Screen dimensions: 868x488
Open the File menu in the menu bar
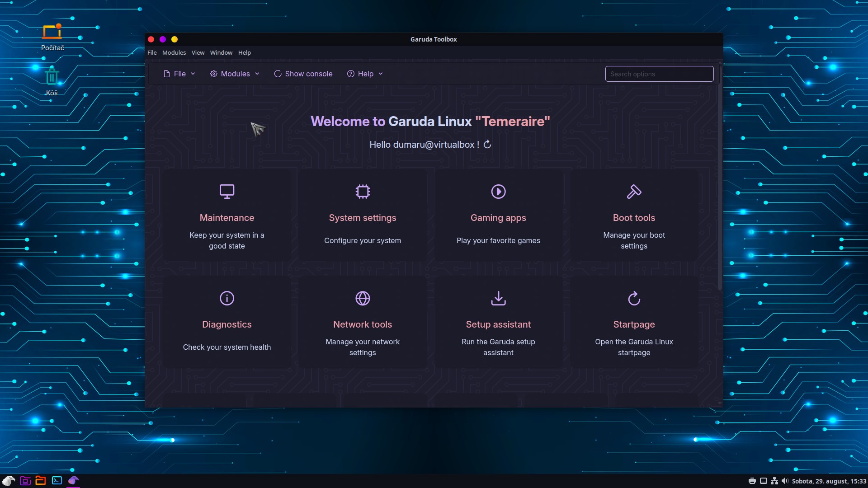pyautogui.click(x=152, y=53)
